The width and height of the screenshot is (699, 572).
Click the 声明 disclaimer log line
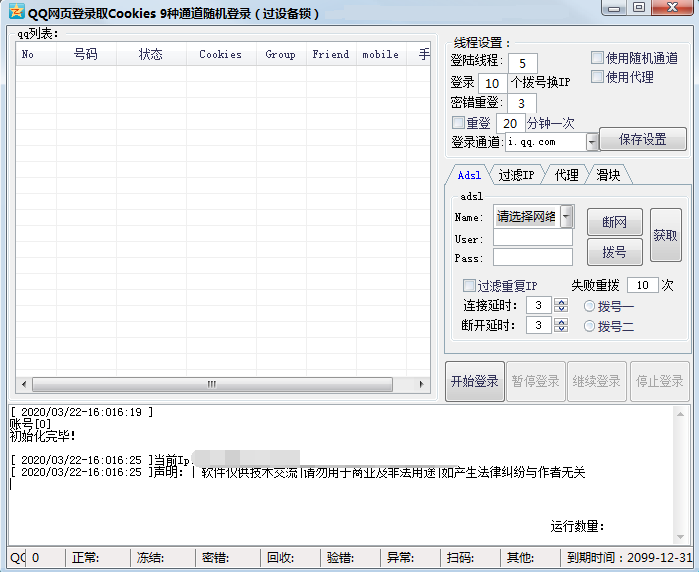coord(297,472)
